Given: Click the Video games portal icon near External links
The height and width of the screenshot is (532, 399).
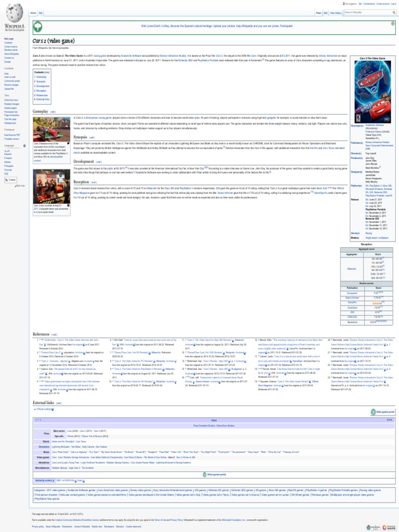Looking at the screenshot, I should 374,412.
